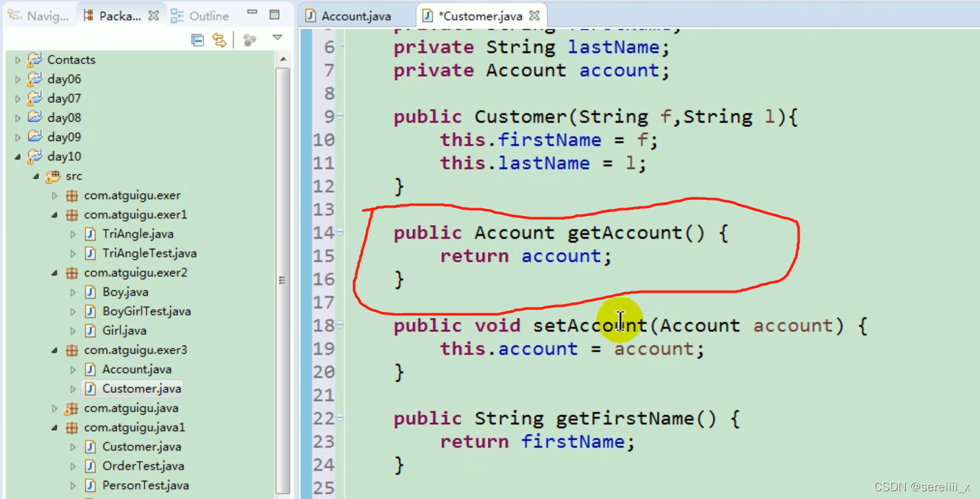Select TriAngleTest.java in the tree

coord(149,253)
